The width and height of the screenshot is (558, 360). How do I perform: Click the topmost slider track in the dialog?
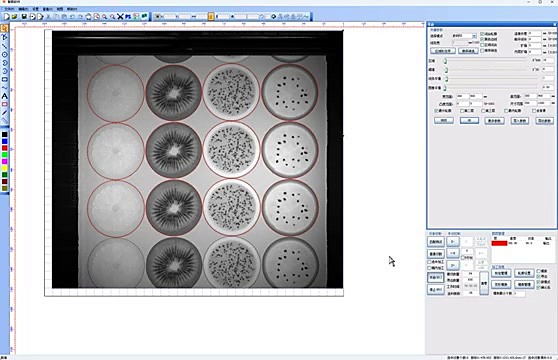pos(486,61)
